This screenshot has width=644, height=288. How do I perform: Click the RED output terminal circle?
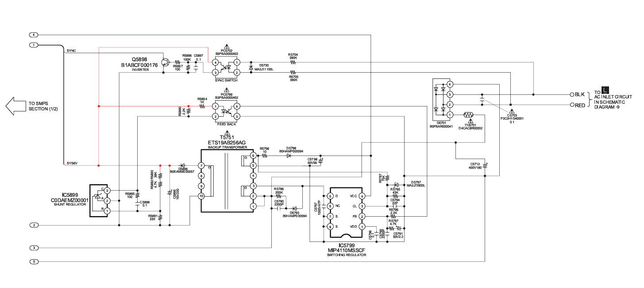(x=571, y=105)
